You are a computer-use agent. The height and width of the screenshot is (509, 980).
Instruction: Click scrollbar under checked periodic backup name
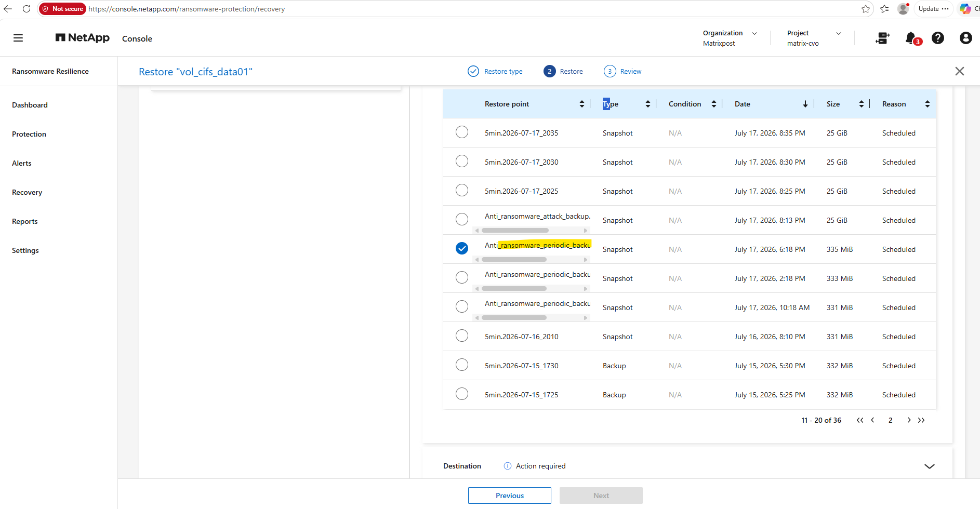click(x=514, y=259)
